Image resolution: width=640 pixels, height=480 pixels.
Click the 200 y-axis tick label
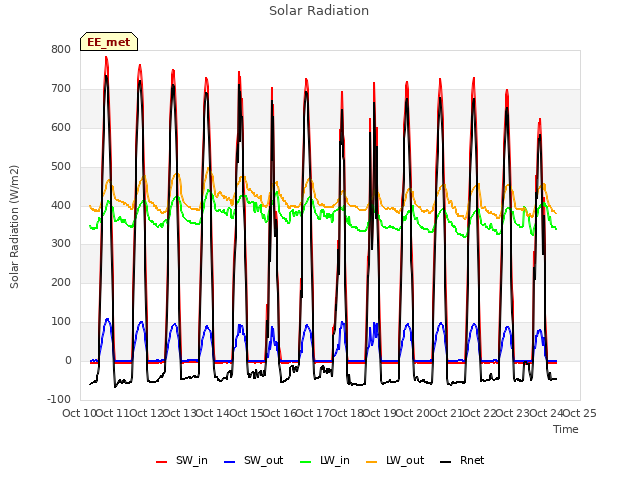tap(61, 282)
